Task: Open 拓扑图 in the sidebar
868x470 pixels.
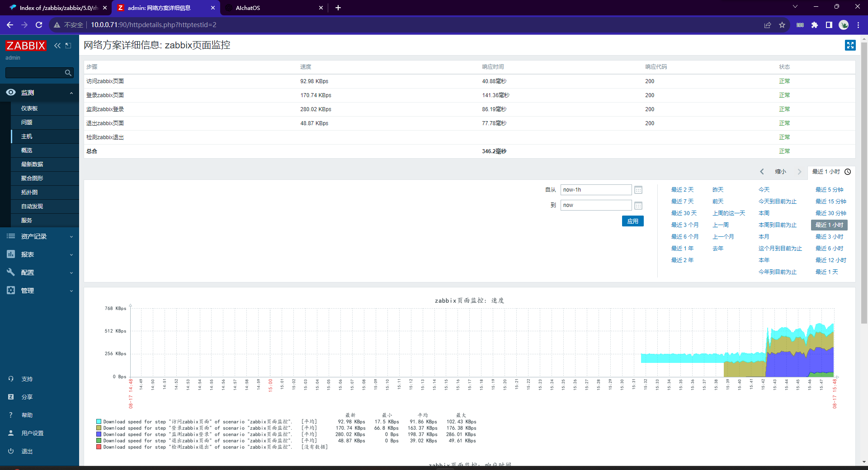Action: [x=29, y=193]
